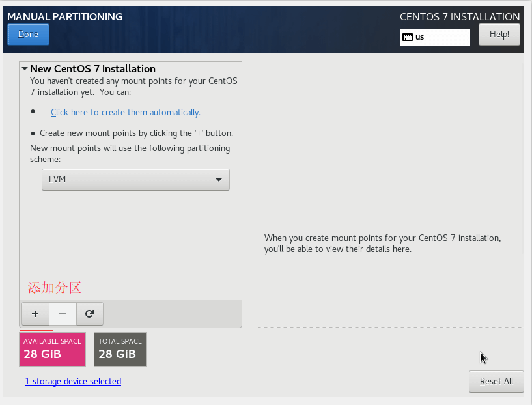
Task: Click the Reset All button
Action: 496,382
